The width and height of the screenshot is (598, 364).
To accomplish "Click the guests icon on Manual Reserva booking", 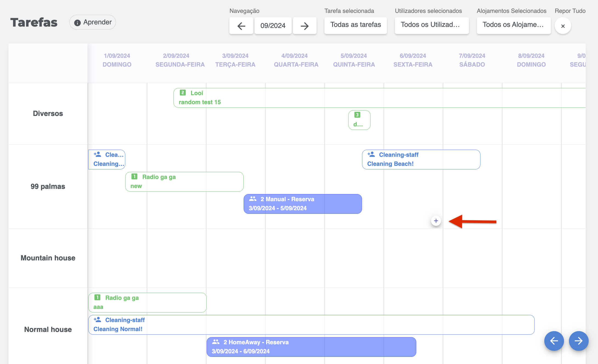I will coord(253,199).
